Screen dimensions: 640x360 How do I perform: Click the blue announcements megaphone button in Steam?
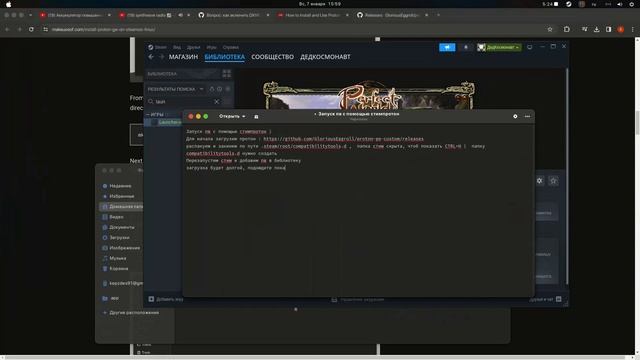(x=447, y=47)
